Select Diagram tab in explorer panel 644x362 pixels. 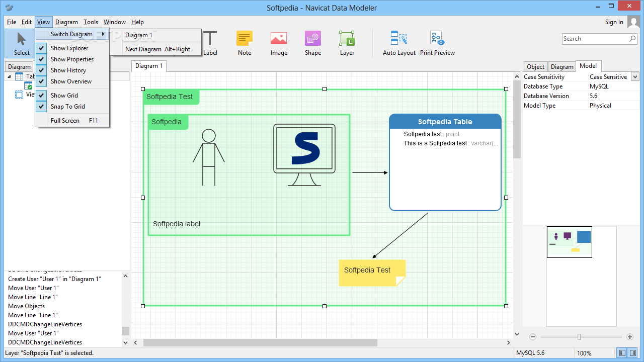coord(19,66)
